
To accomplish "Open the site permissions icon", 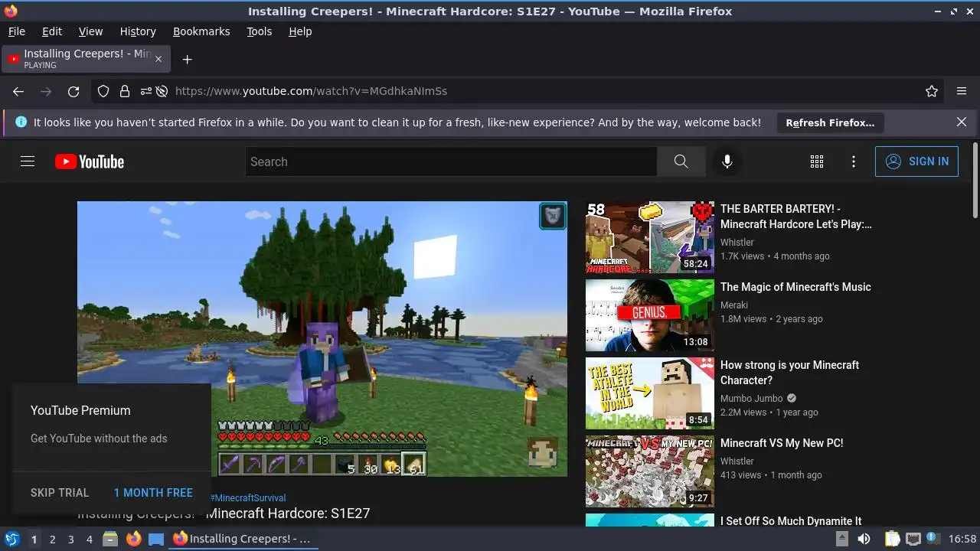I will point(145,91).
